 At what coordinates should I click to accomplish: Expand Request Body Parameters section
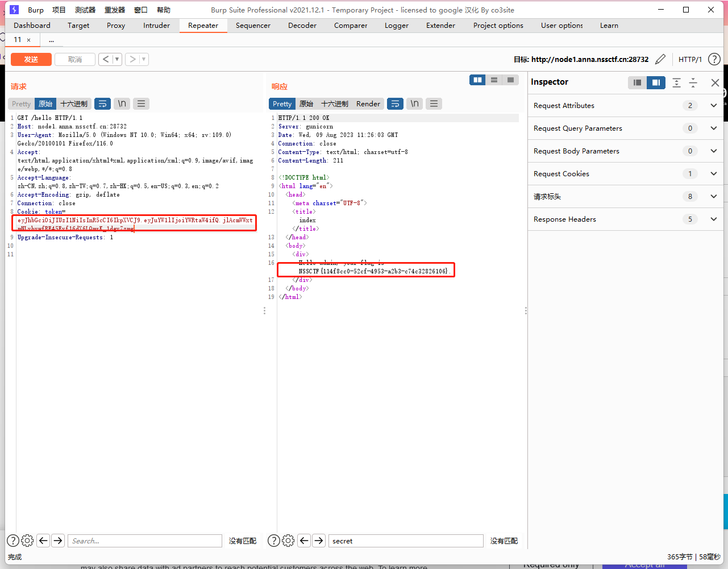(x=714, y=151)
